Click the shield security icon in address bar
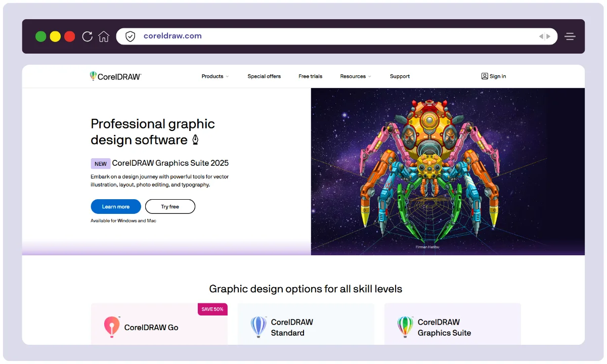 point(131,36)
